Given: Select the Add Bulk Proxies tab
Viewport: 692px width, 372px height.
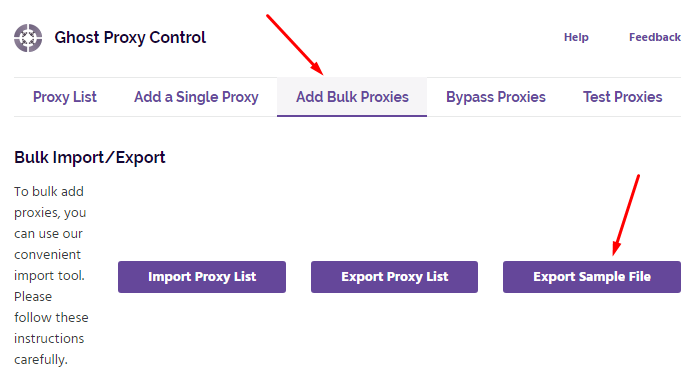Looking at the screenshot, I should pyautogui.click(x=352, y=97).
